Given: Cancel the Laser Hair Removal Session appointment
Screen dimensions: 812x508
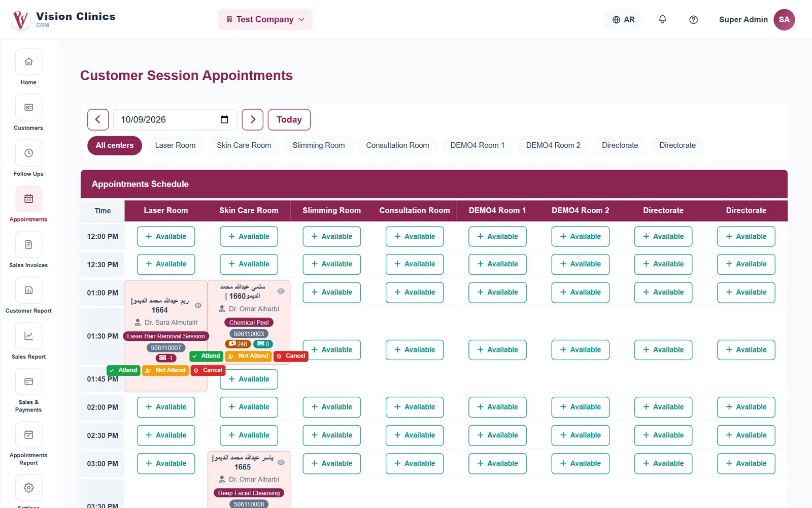Looking at the screenshot, I should pos(208,370).
